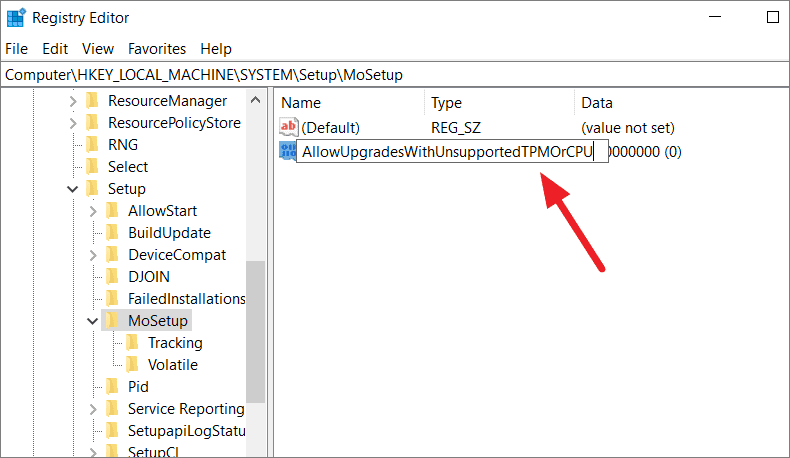Click the DWORD value binary icon
Image resolution: width=790 pixels, height=458 pixels.
pyautogui.click(x=288, y=151)
